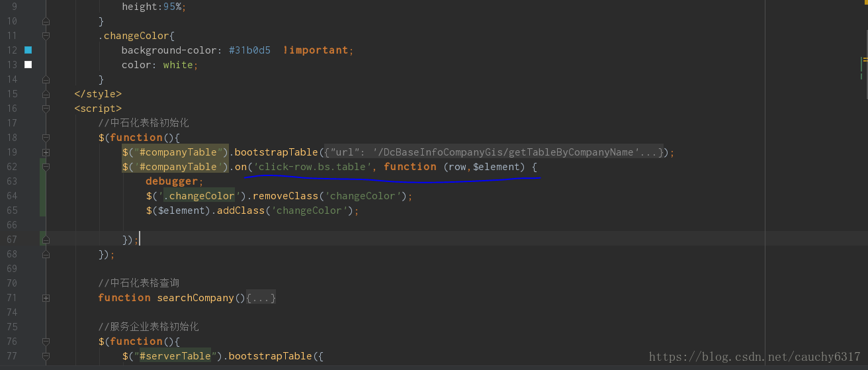The height and width of the screenshot is (370, 868).
Task: Collapse the $(function() block on line 18
Action: pyautogui.click(x=46, y=138)
